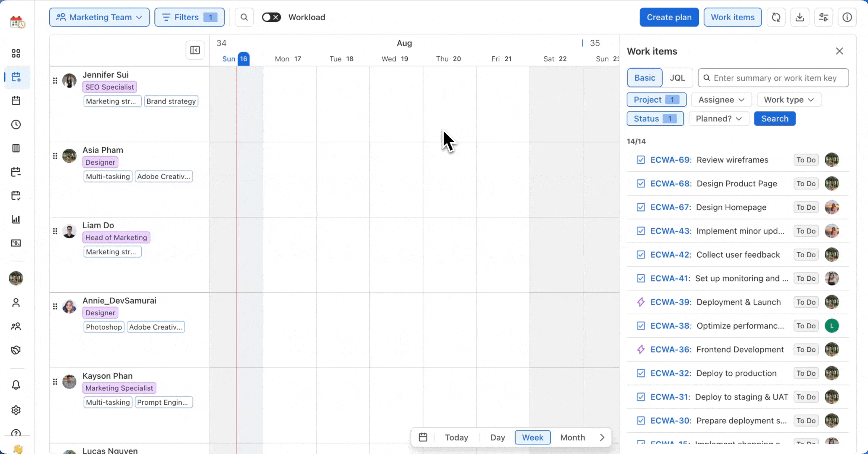
Task: Select the Week view
Action: pyautogui.click(x=532, y=438)
